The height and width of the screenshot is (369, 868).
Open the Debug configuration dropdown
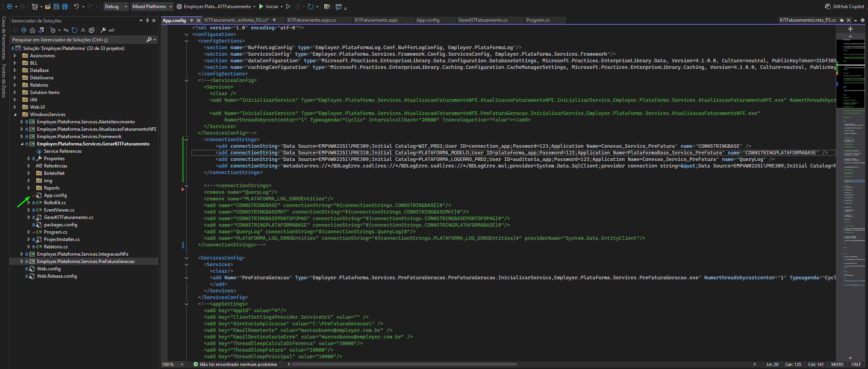point(116,7)
